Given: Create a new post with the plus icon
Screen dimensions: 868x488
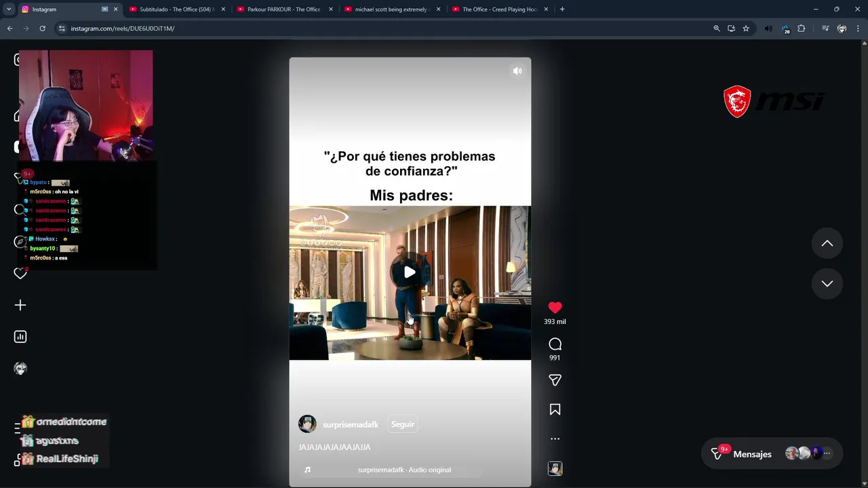Looking at the screenshot, I should click(20, 305).
